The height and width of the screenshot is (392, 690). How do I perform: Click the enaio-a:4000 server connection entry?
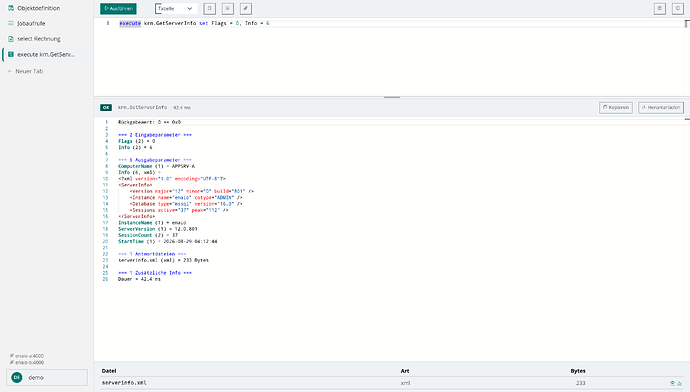point(27,355)
